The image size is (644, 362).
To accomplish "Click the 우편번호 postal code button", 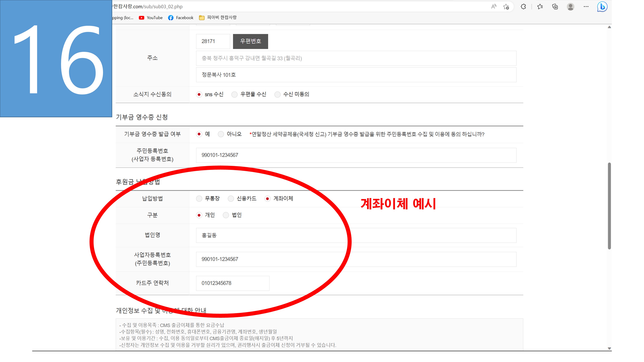I will point(250,41).
